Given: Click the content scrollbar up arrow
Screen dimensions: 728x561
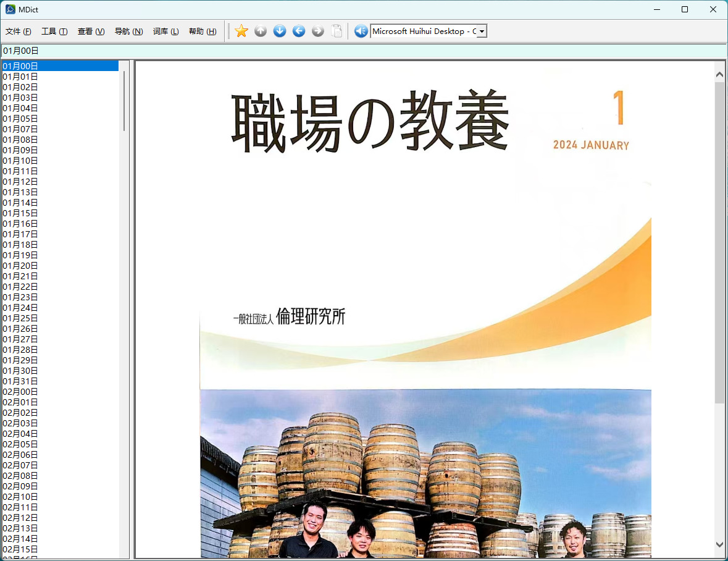Looking at the screenshot, I should pos(719,74).
